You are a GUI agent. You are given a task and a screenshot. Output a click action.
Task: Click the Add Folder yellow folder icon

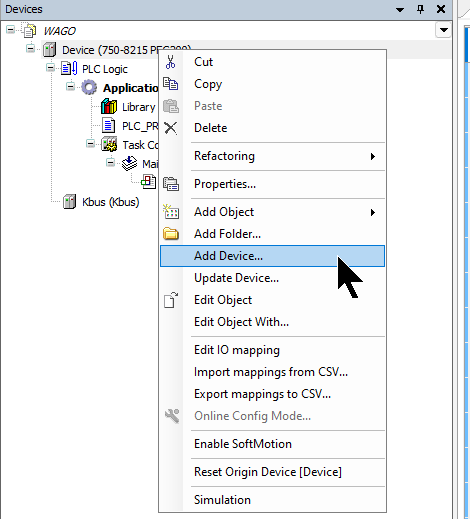(171, 234)
